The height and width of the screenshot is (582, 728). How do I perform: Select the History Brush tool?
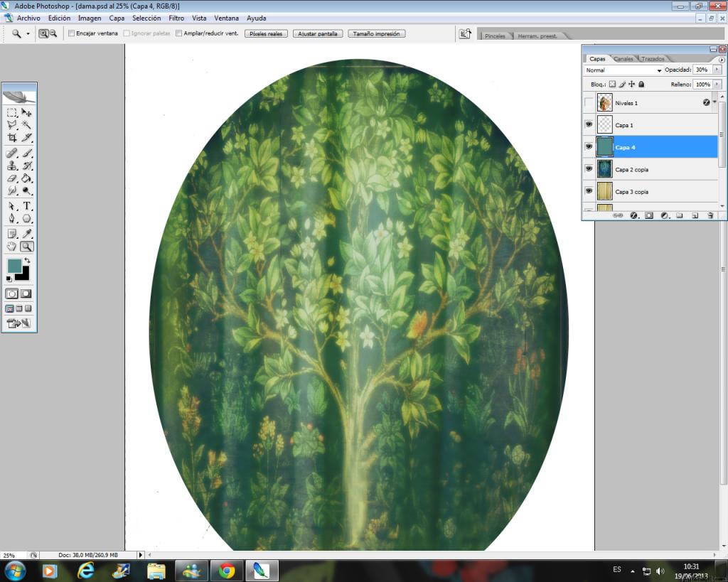[26, 166]
